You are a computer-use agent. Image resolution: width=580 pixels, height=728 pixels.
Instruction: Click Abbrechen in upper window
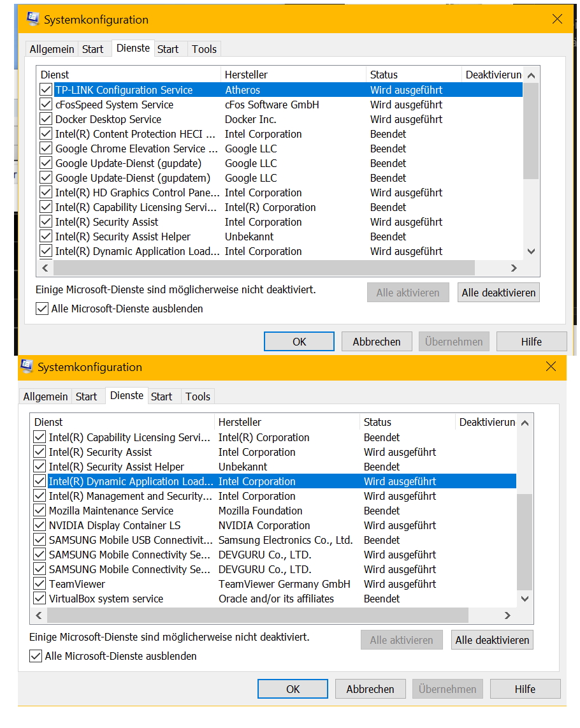click(x=377, y=342)
